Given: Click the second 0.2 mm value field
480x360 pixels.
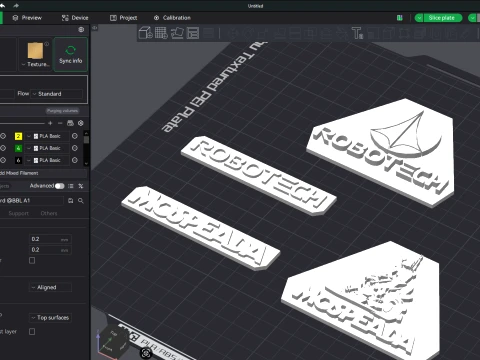Looking at the screenshot, I should (50, 250).
